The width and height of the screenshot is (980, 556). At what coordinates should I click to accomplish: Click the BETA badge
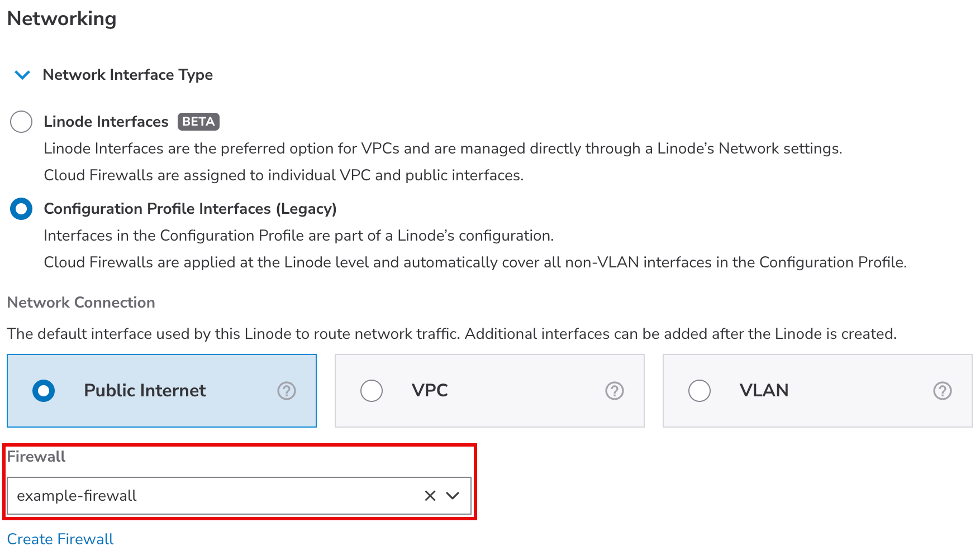198,122
